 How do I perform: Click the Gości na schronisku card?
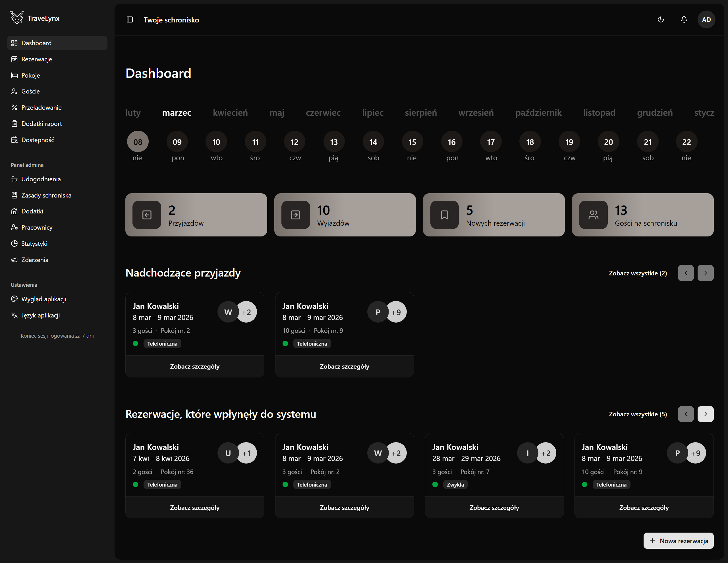tap(642, 215)
